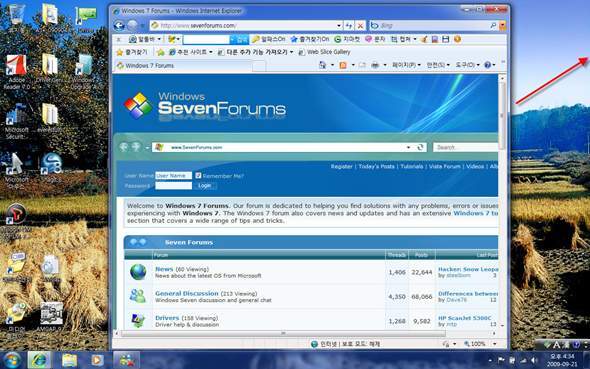The image size is (590, 369).
Task: Open the Vista Forum link
Action: pos(444,166)
